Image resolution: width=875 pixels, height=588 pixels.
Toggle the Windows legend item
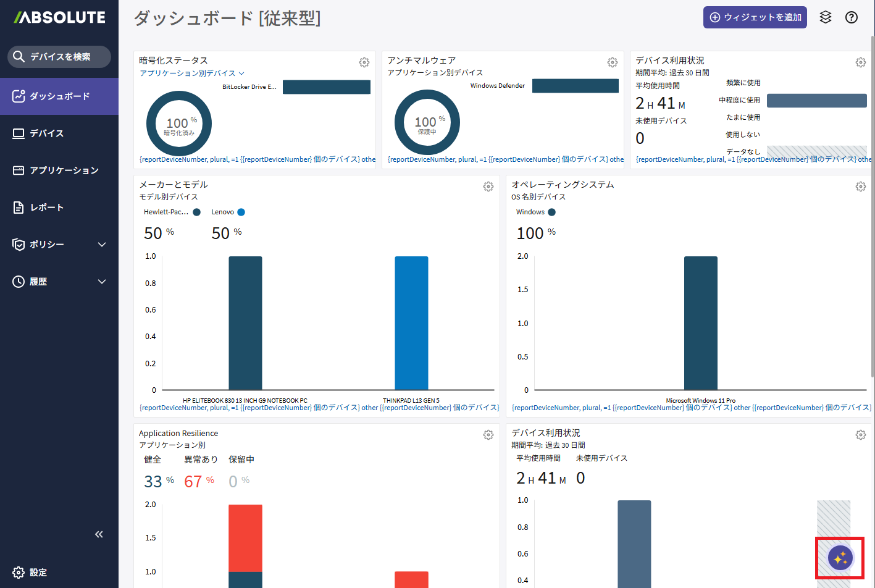click(x=535, y=212)
